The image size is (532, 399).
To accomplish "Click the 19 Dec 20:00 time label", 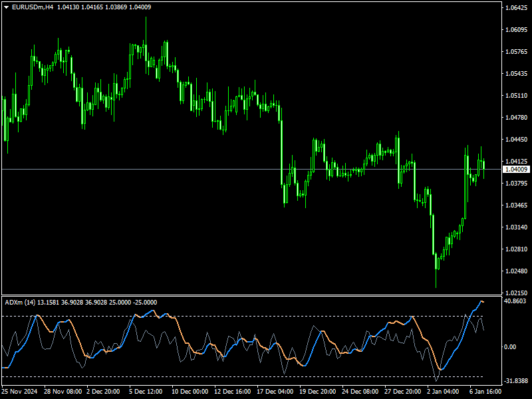I will click(318, 392).
